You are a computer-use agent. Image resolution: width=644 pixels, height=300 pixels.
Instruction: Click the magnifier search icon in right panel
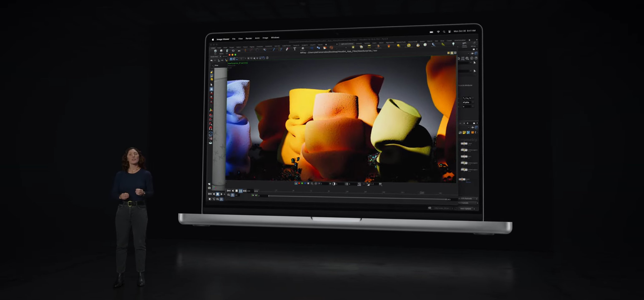467,59
